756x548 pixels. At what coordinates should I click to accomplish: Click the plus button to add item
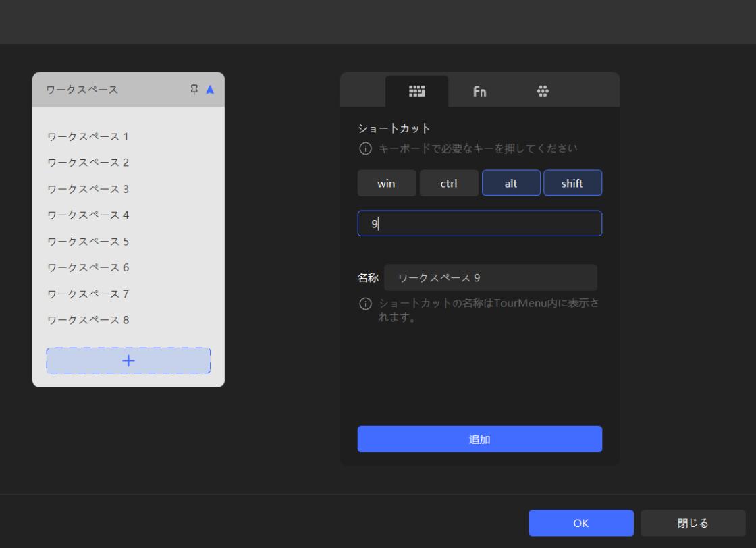(x=128, y=360)
